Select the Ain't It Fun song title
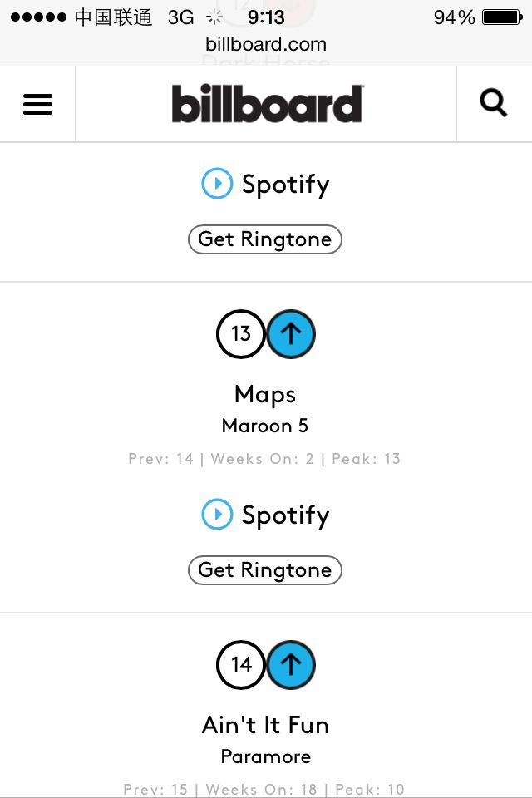 (x=265, y=725)
